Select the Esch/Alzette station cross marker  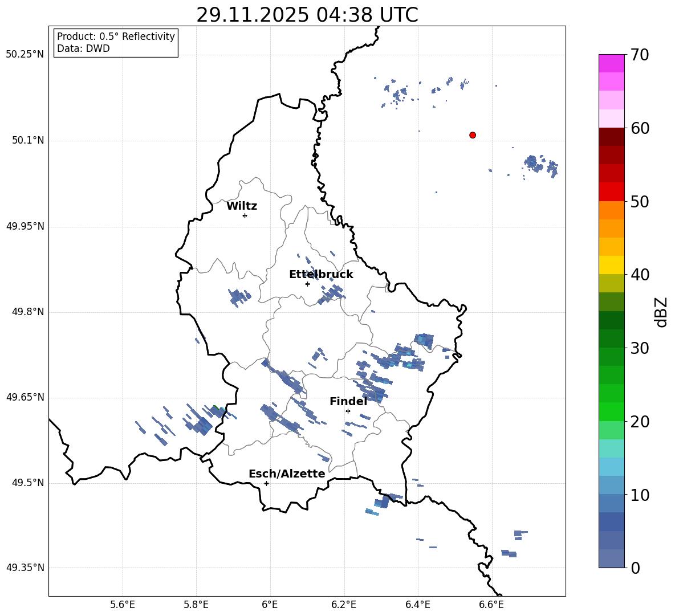[x=266, y=483]
